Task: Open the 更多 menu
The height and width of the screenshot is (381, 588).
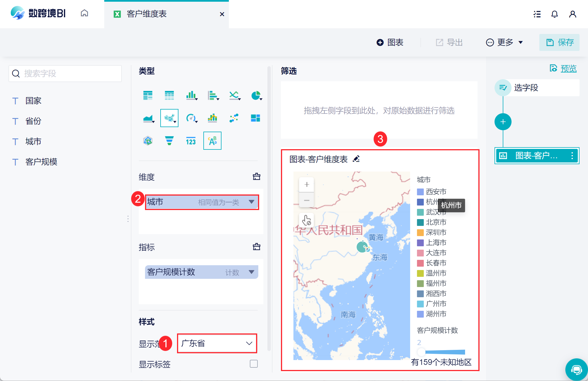Action: (504, 42)
